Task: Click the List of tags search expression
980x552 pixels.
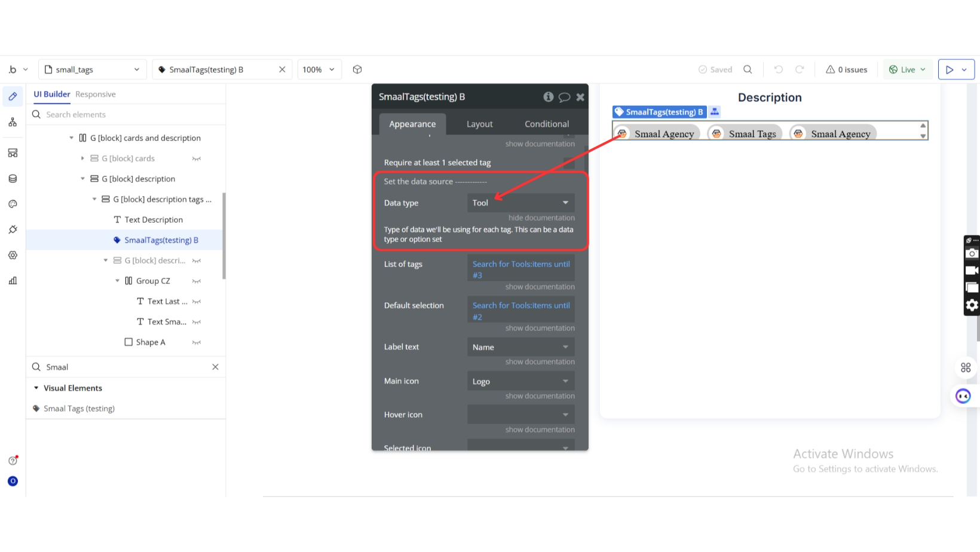Action: pos(520,269)
